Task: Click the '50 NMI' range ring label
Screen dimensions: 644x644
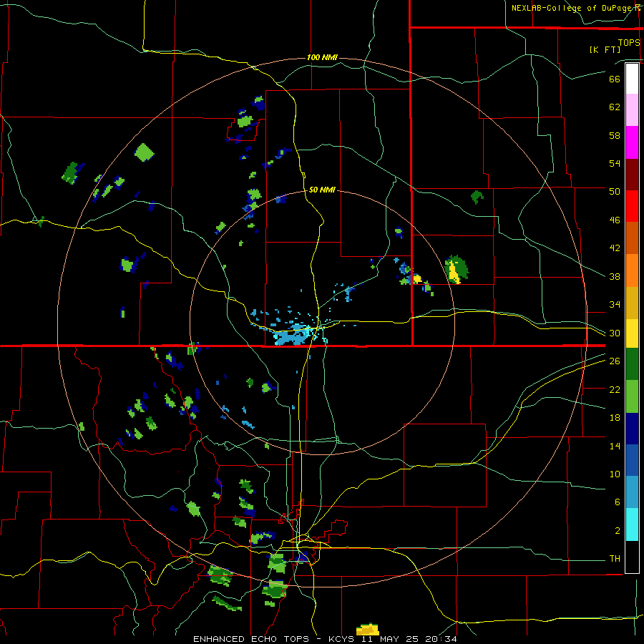Action: [322, 190]
